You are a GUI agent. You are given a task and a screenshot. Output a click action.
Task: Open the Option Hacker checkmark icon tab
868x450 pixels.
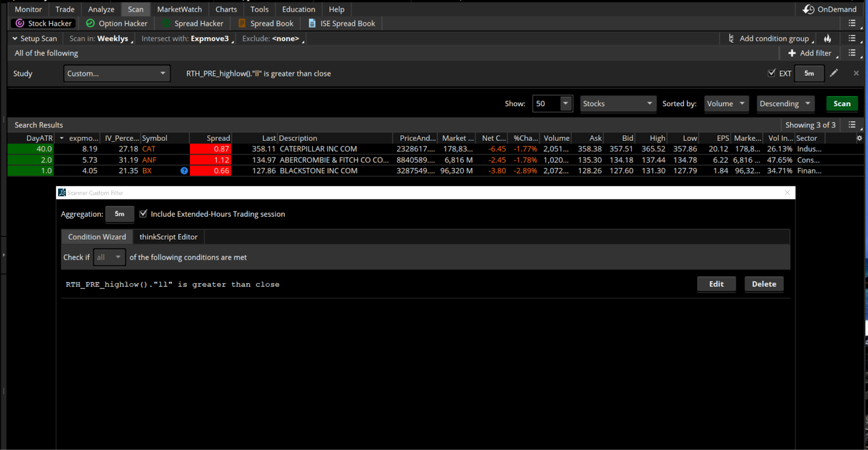[91, 23]
